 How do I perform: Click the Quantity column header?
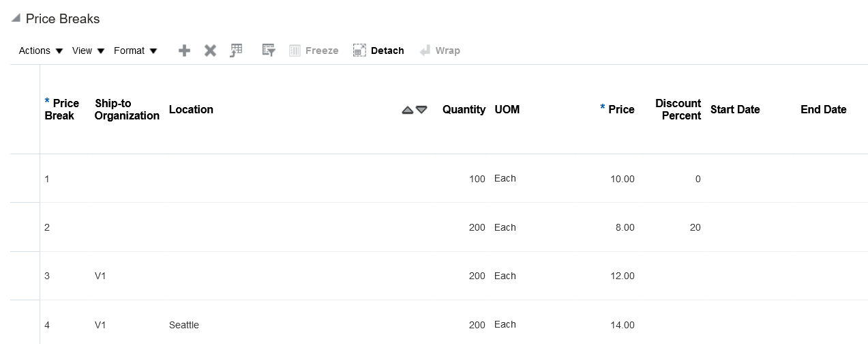(x=464, y=109)
